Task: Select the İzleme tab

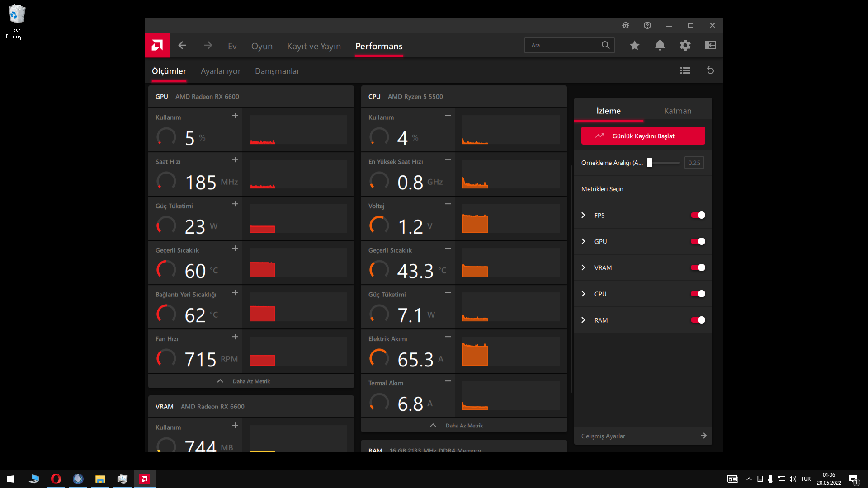Action: click(x=609, y=111)
